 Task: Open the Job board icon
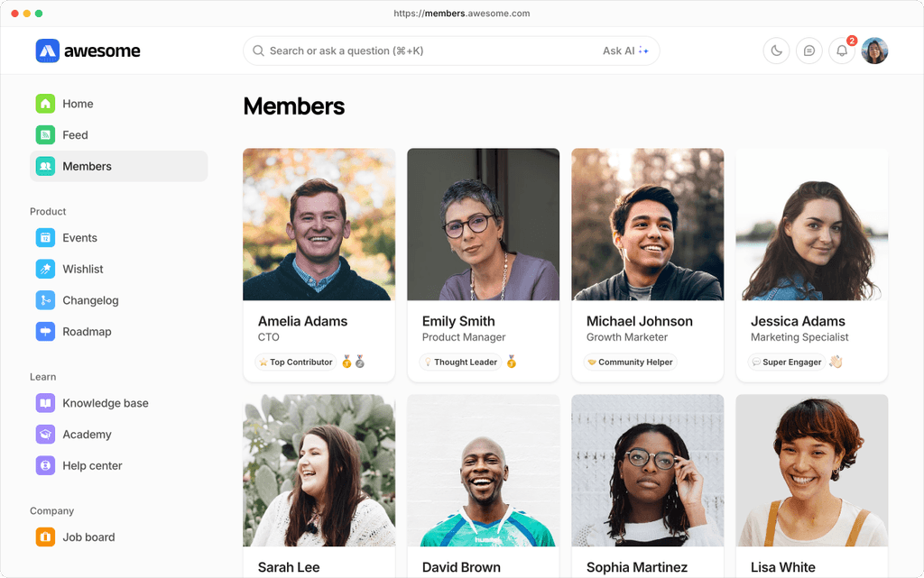pos(45,537)
